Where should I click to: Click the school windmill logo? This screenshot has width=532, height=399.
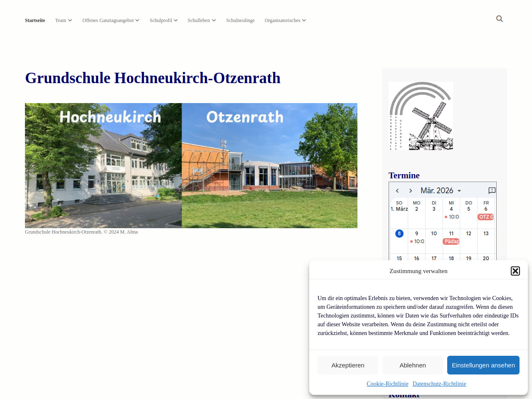coord(421,116)
